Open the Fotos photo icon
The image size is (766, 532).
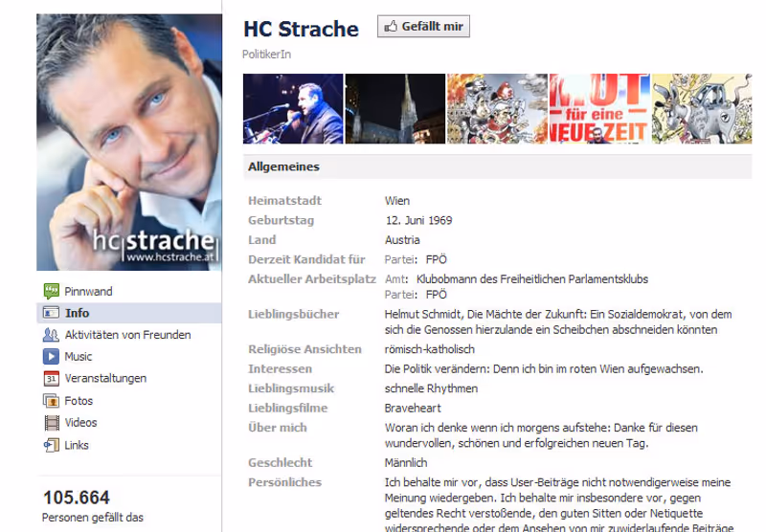tap(52, 401)
